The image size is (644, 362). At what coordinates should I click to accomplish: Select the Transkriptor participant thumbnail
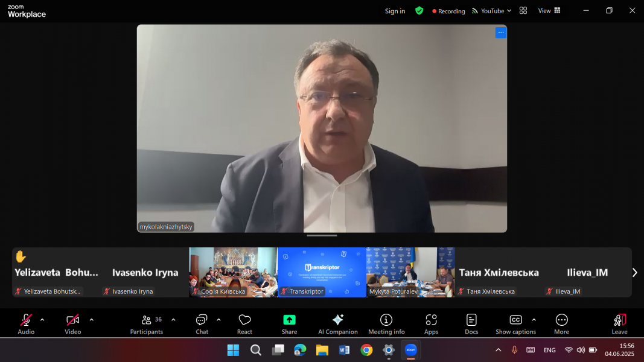[322, 272]
